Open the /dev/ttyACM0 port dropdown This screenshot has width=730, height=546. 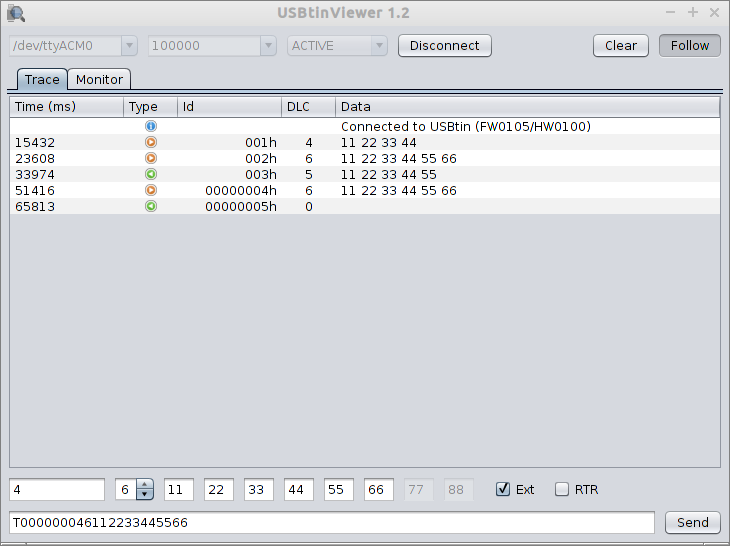click(x=129, y=46)
